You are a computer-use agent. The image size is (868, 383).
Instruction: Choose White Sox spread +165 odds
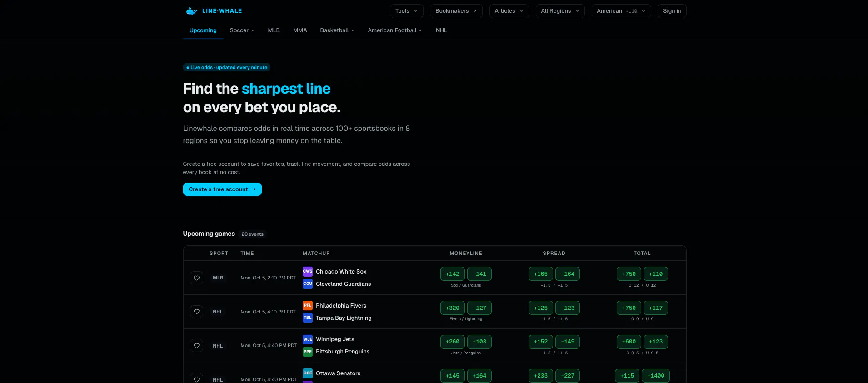click(x=541, y=274)
